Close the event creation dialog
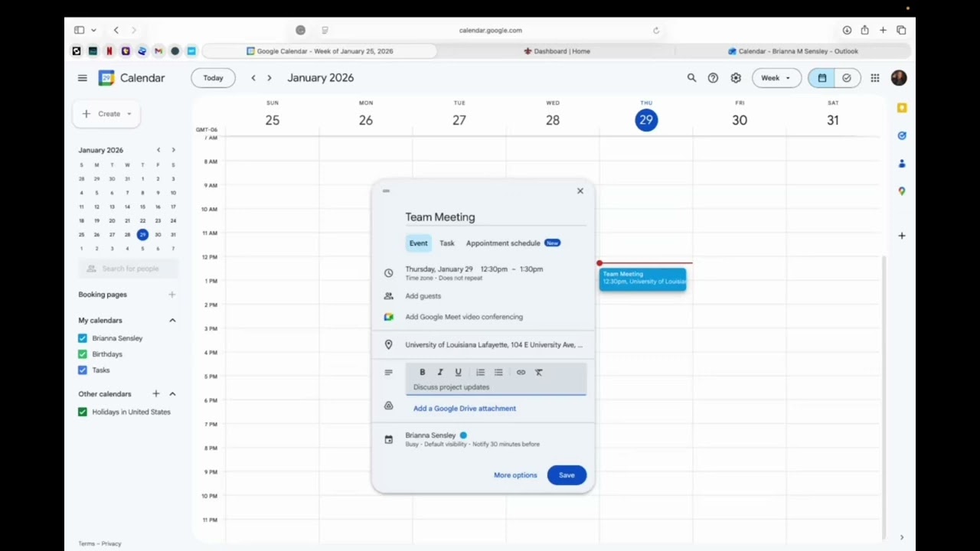This screenshot has height=551, width=980. (580, 191)
